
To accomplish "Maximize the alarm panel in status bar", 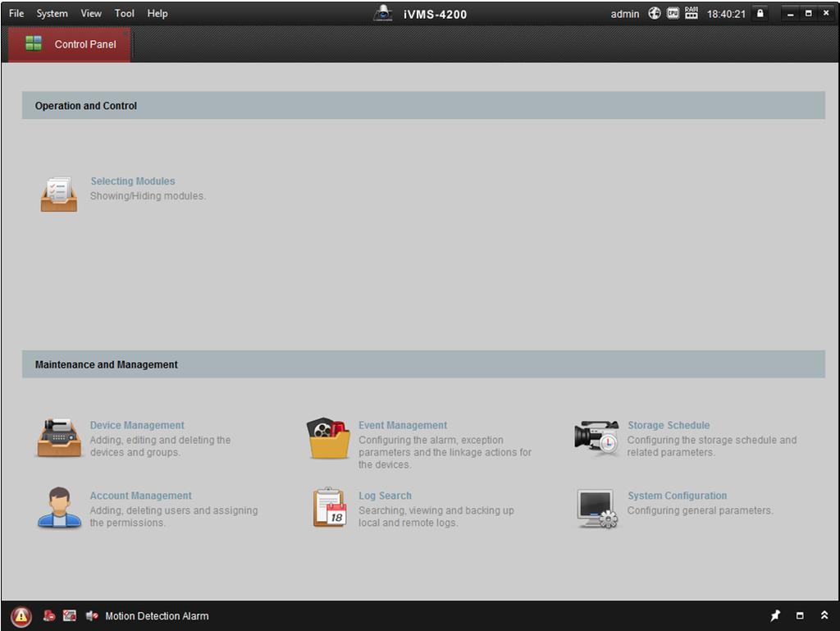I will click(800, 615).
